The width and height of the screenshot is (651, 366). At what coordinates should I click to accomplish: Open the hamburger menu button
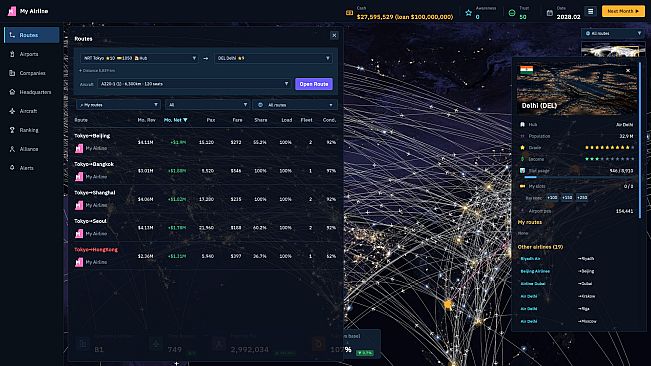[590, 11]
